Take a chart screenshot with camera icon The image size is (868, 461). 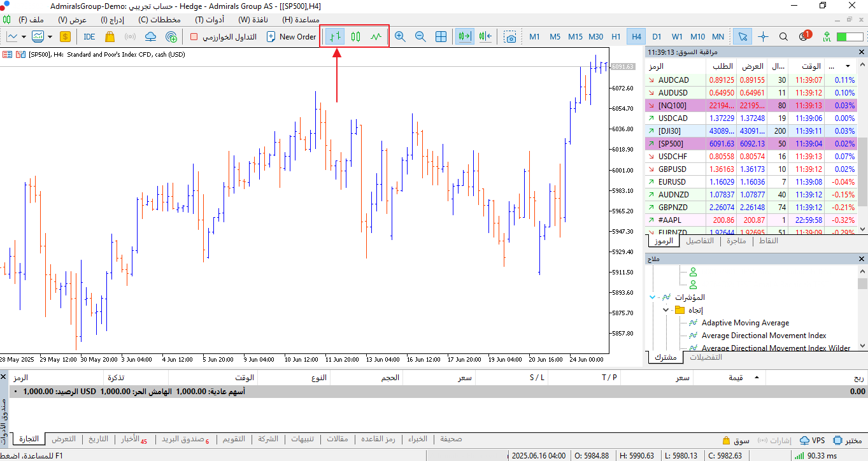point(510,36)
